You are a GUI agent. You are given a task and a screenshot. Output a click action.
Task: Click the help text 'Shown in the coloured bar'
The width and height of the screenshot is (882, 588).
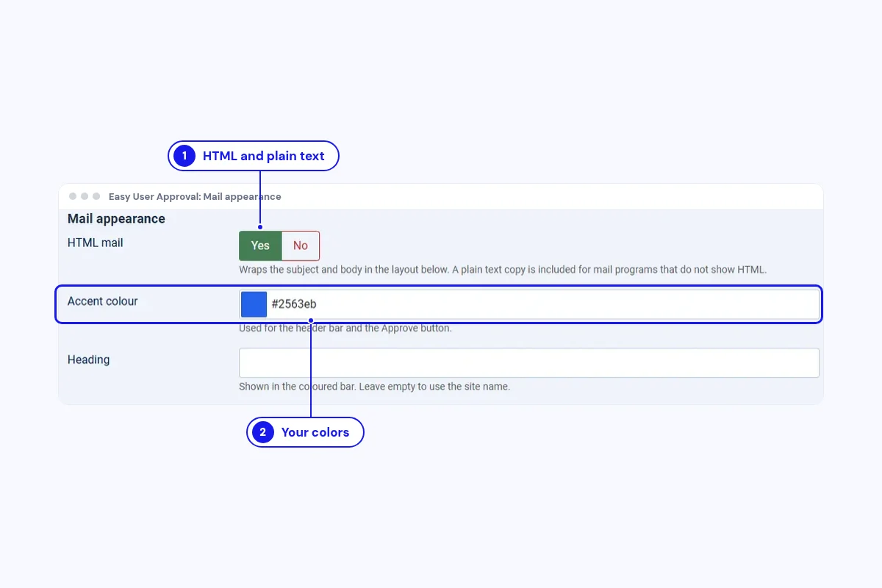(374, 387)
